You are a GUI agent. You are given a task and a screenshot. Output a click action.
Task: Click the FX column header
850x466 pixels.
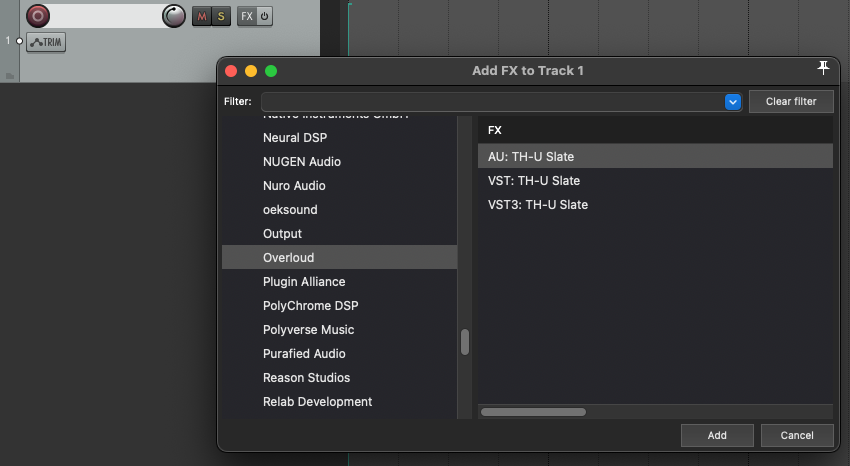[655, 130]
